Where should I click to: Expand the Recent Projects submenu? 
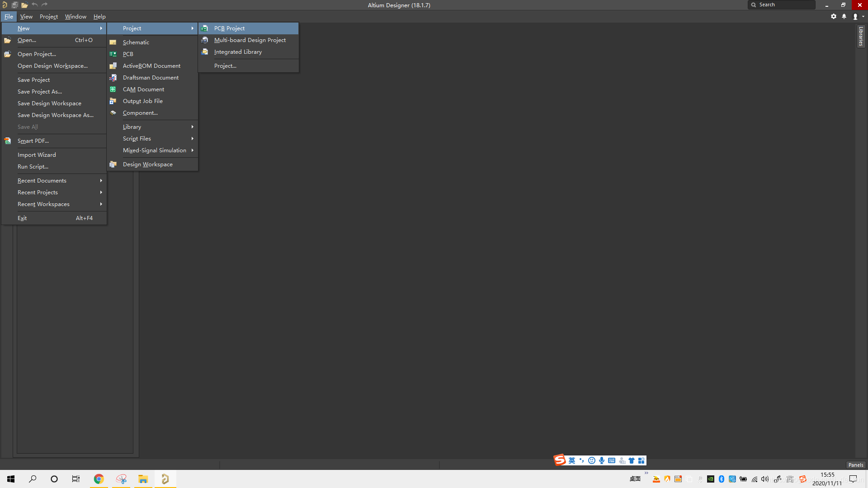[x=54, y=192]
